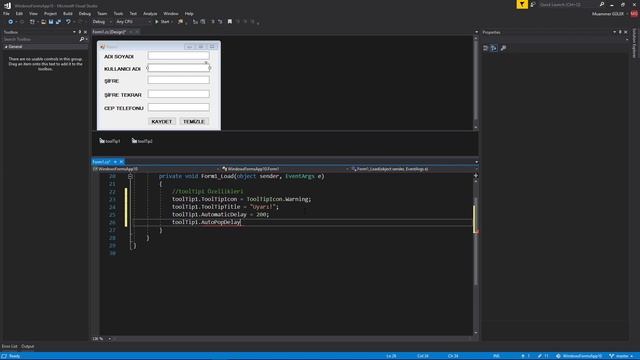Click the ŞİFRE text box
Image resolution: width=640 pixels, height=360 pixels.
point(178,80)
